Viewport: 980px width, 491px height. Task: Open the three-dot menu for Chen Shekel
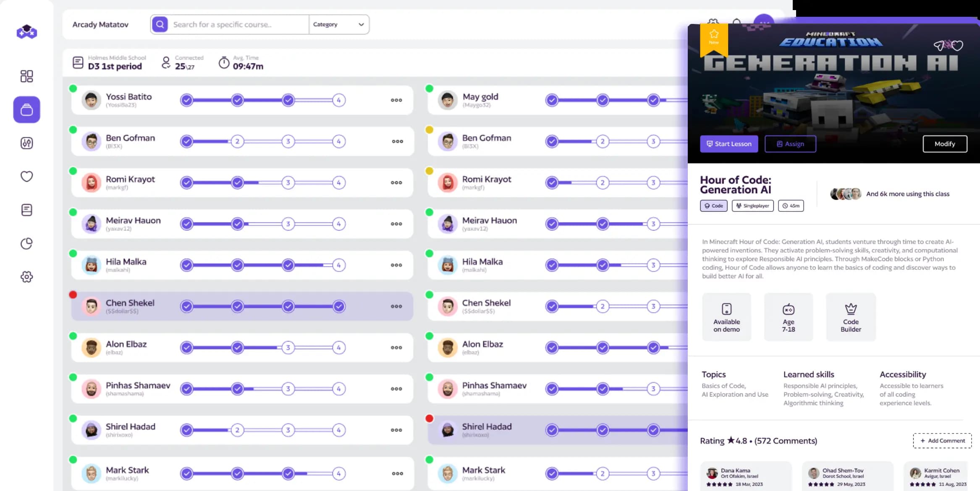(396, 306)
